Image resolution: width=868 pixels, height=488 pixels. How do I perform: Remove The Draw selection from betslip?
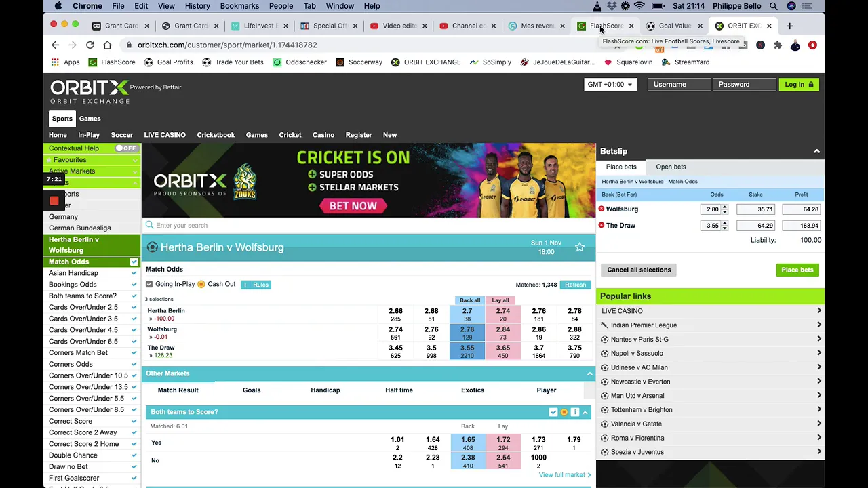(x=601, y=225)
